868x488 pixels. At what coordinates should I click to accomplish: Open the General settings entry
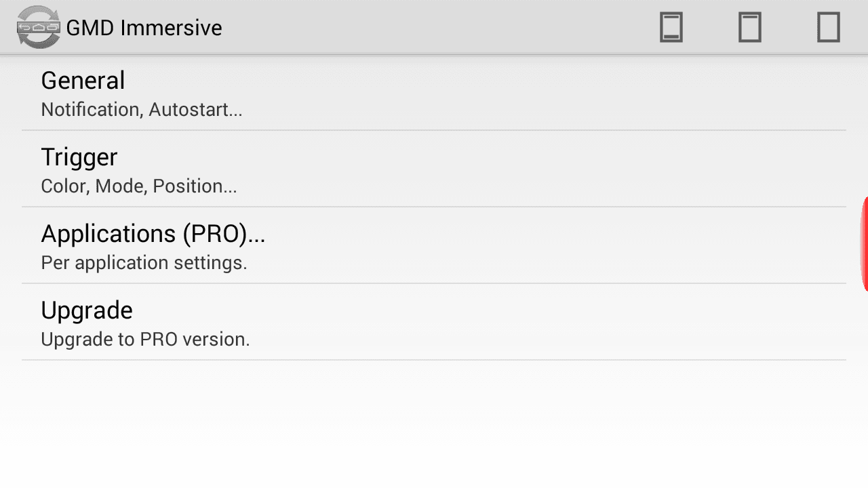(434, 93)
